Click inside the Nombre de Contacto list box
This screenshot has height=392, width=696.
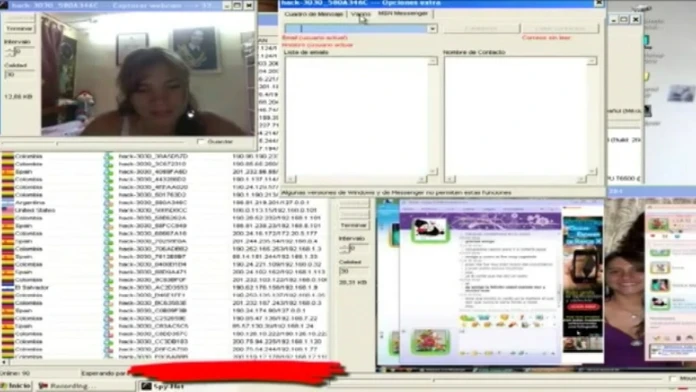pos(516,116)
